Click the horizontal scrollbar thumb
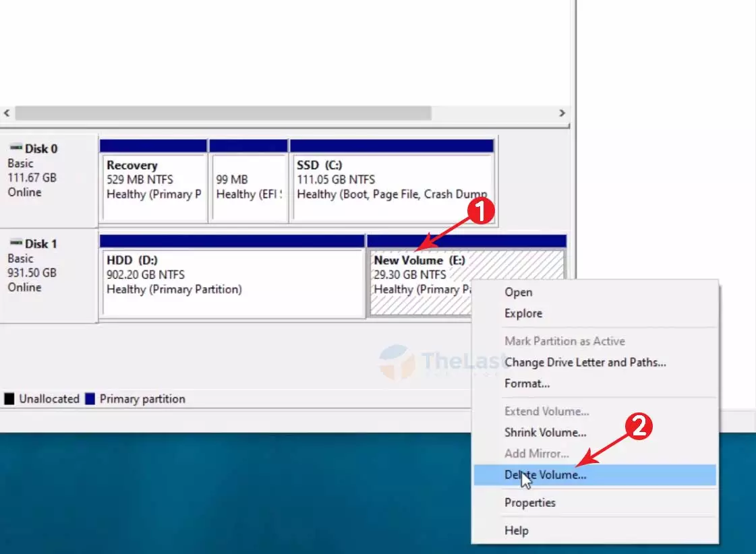Screen dimensions: 756x554 (223, 113)
